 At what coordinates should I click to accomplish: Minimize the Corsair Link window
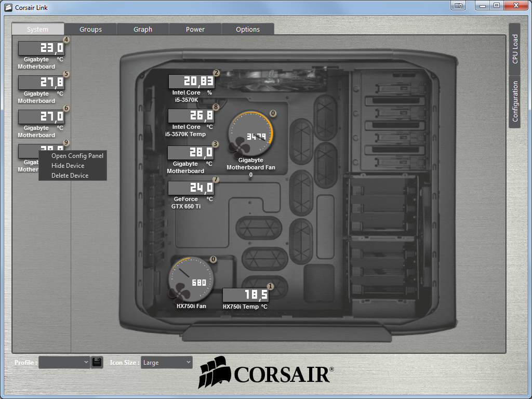coord(483,5)
